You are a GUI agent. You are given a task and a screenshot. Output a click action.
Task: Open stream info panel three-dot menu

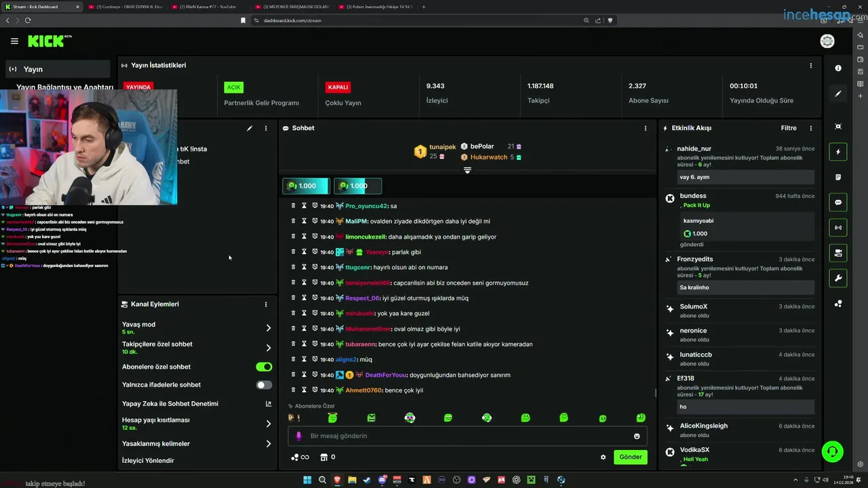pyautogui.click(x=266, y=128)
